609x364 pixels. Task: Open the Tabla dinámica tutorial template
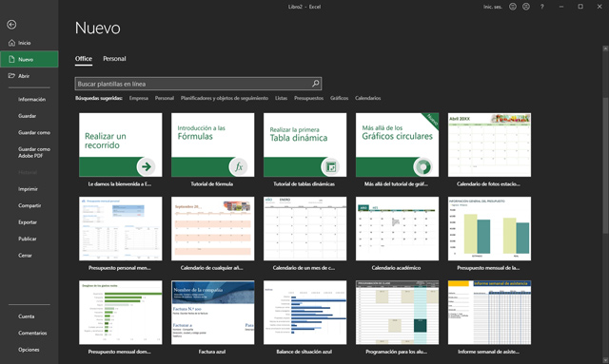pyautogui.click(x=304, y=144)
